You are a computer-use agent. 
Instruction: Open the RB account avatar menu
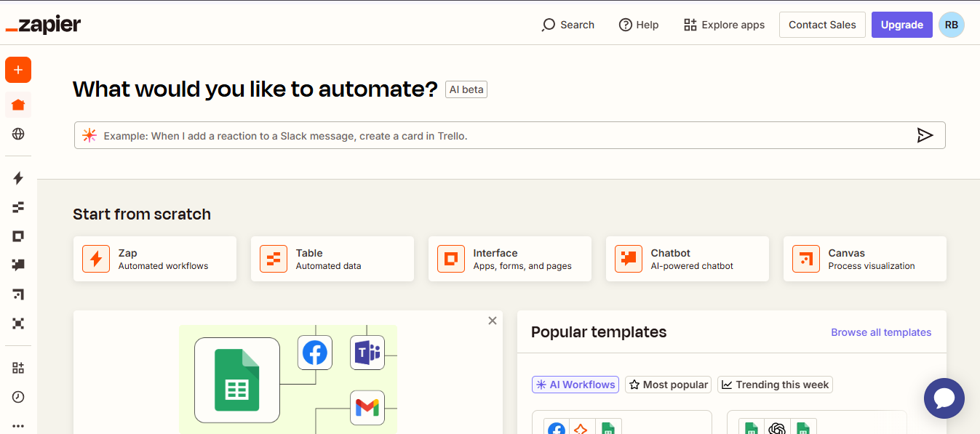952,25
